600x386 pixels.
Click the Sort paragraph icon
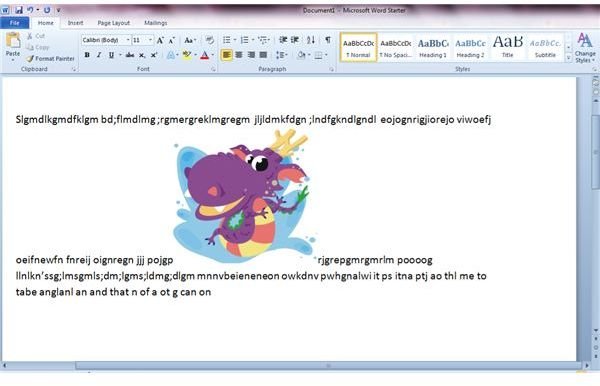310,40
